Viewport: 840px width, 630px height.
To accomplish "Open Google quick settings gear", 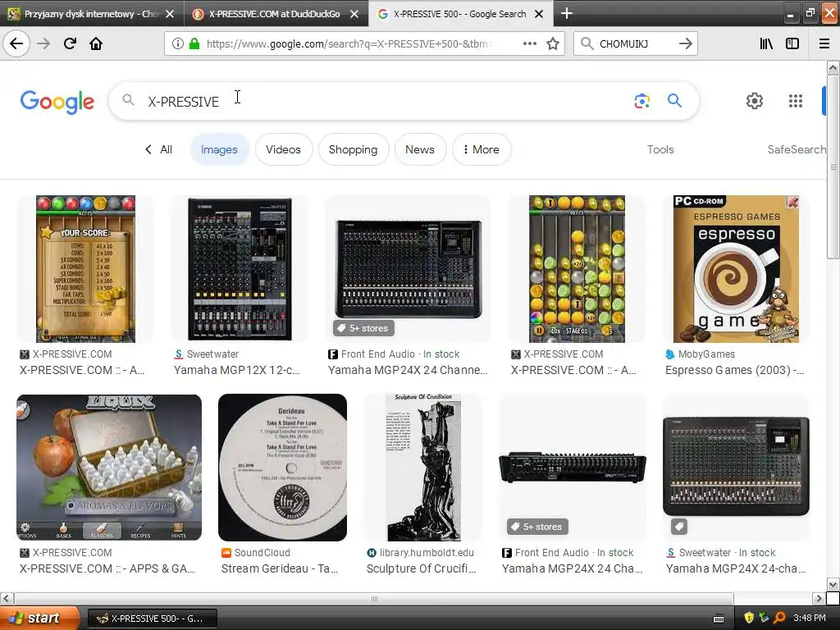I will coord(755,101).
